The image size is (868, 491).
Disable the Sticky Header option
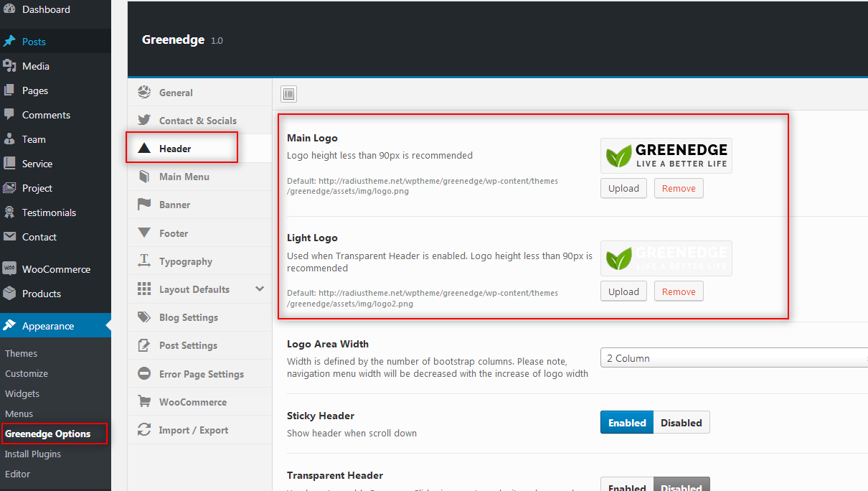(681, 423)
